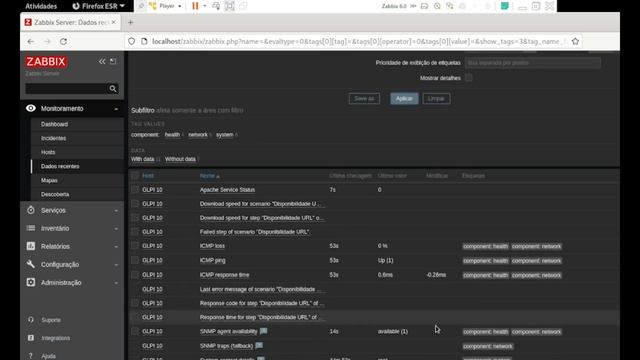Click the shield icon in the address bar
The height and width of the screenshot is (360, 640).
click(x=131, y=41)
